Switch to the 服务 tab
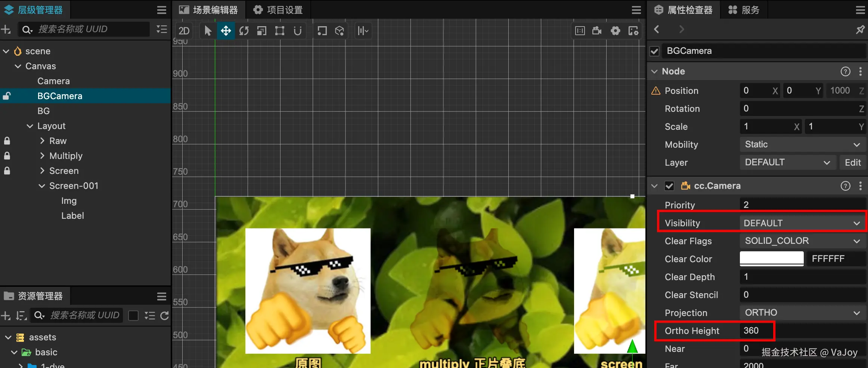 (743, 10)
